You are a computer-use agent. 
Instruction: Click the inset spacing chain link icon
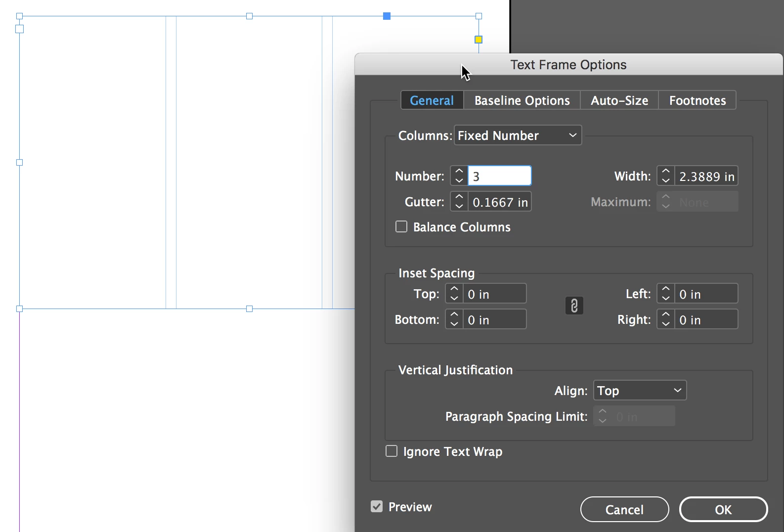click(x=574, y=306)
